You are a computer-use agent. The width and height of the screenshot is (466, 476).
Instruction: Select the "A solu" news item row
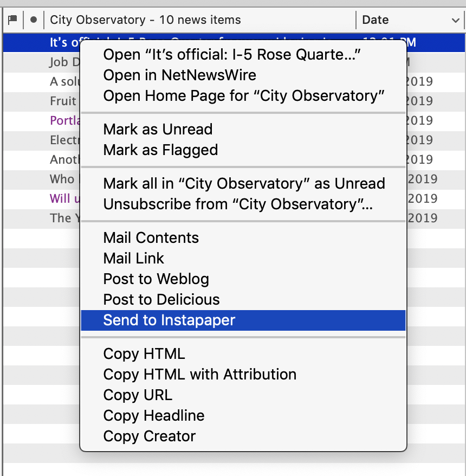41,82
